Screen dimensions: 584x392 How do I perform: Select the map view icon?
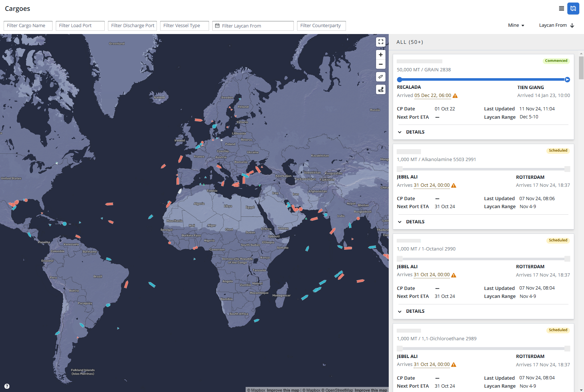pos(573,8)
